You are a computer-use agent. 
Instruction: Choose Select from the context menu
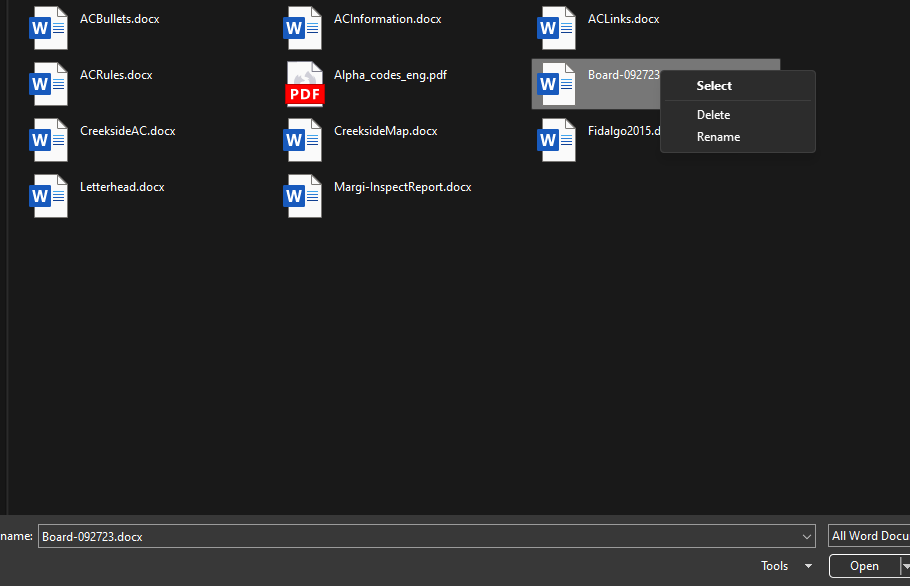click(738, 86)
